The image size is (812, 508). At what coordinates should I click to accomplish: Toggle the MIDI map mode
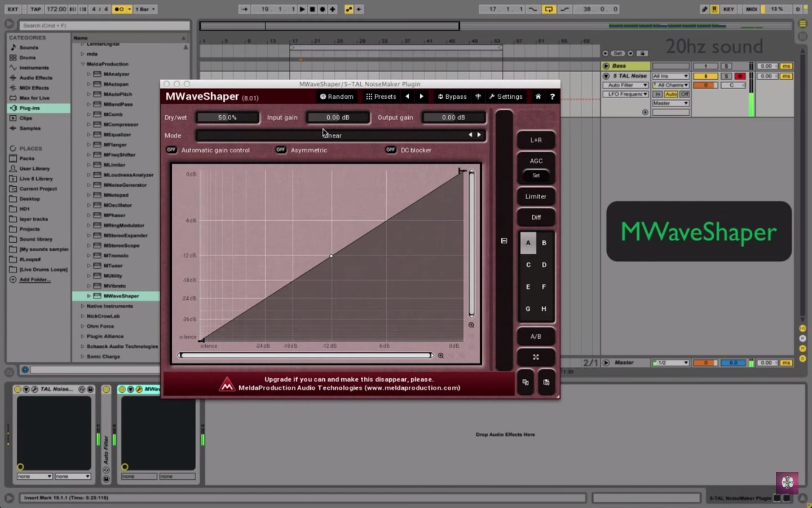click(751, 9)
